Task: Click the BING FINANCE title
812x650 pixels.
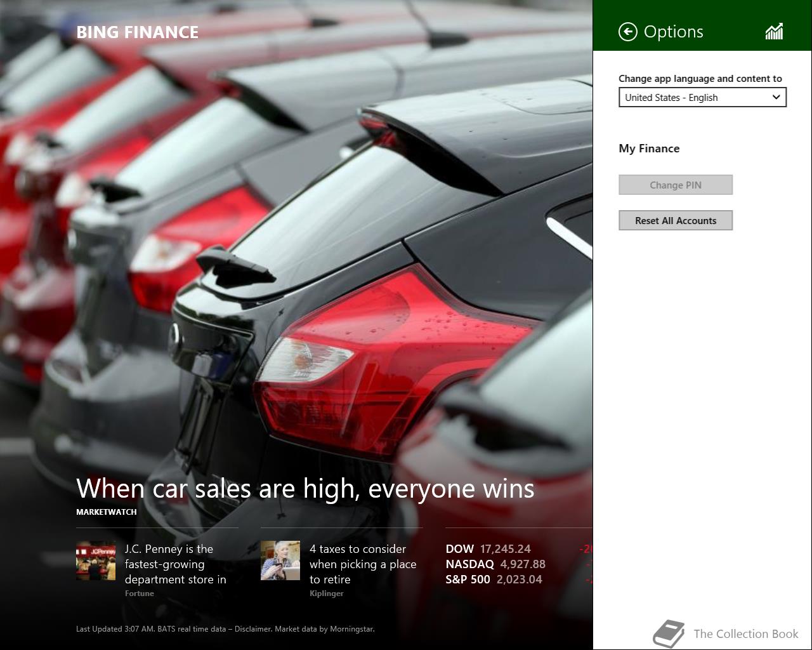Action: coord(137,32)
